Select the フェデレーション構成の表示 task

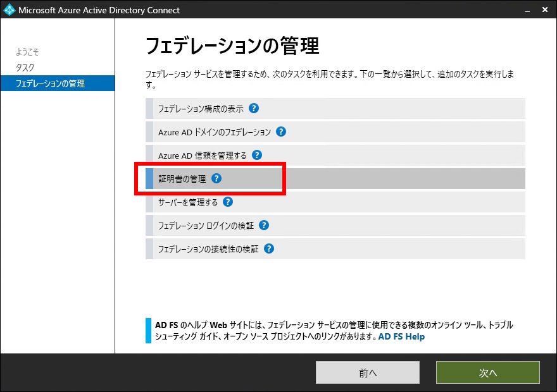pos(335,109)
